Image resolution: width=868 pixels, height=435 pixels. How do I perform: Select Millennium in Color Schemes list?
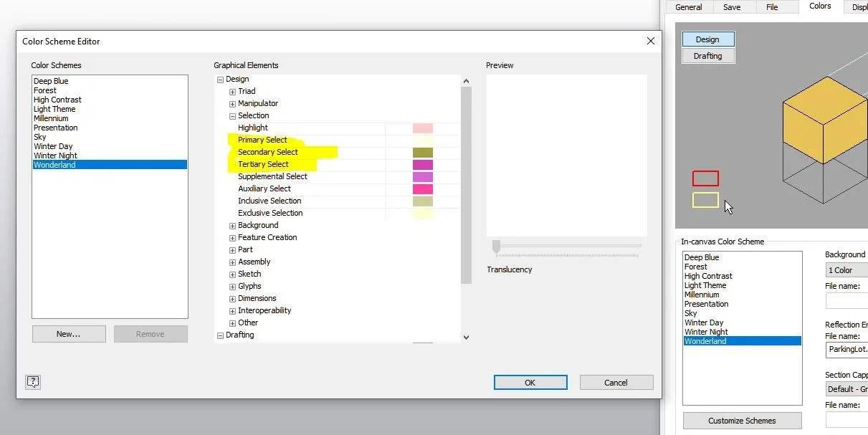click(110, 118)
